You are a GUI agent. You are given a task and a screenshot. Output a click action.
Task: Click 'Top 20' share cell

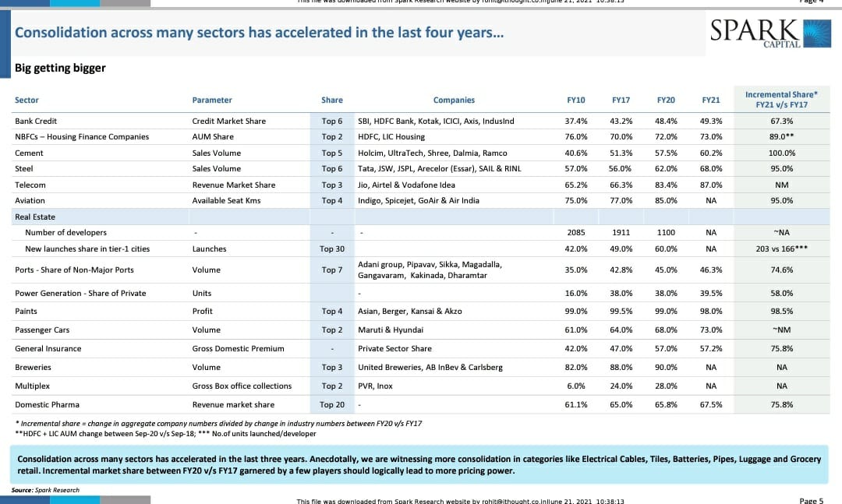(332, 405)
